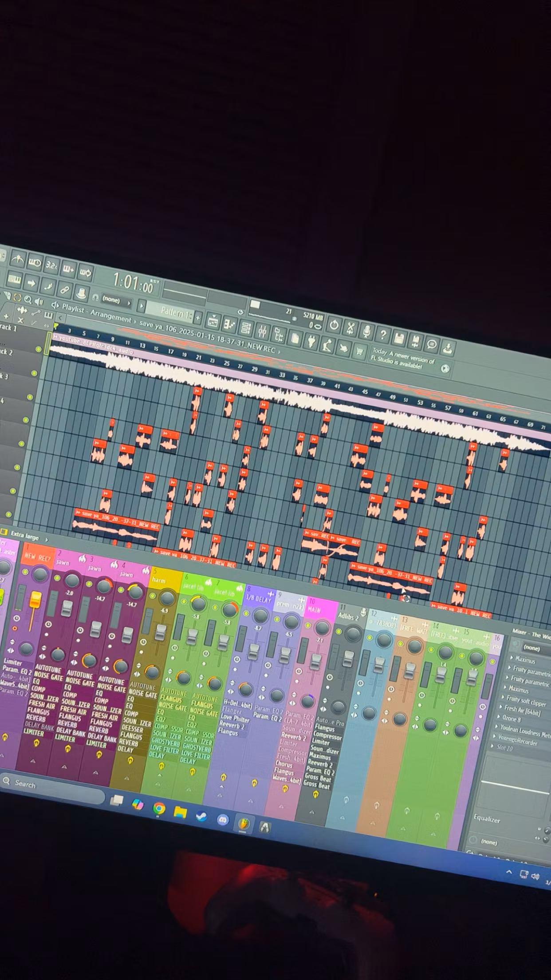The width and height of the screenshot is (551, 980).
Task: Click the scissors one-click audio recording icon
Action: (x=350, y=329)
